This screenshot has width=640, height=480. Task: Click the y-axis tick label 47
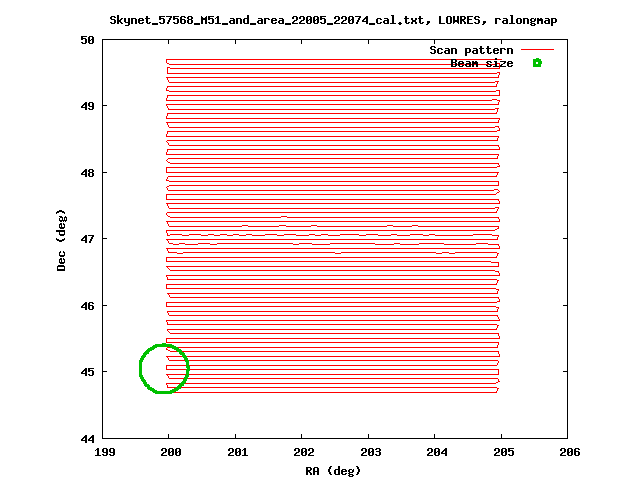(x=87, y=239)
